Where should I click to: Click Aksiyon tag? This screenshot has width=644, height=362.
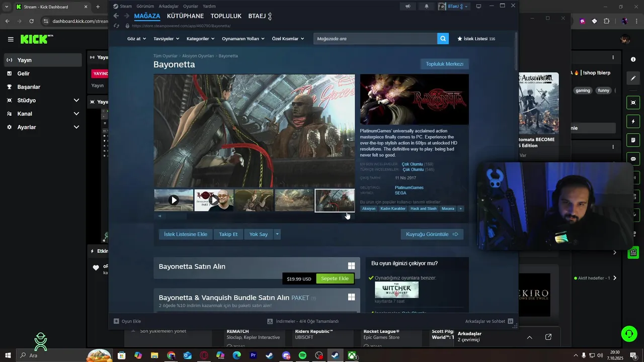click(369, 209)
